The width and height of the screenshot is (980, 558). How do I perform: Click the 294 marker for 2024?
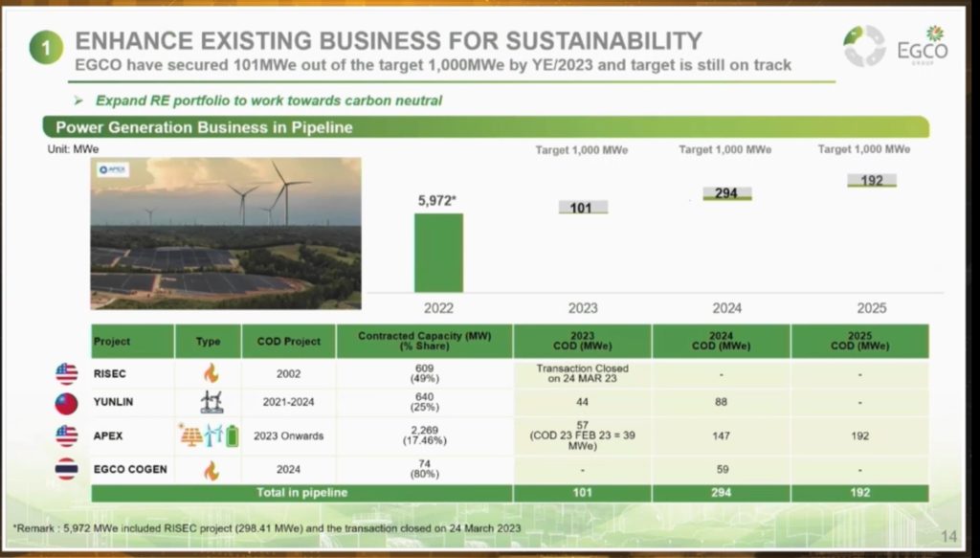pyautogui.click(x=727, y=193)
